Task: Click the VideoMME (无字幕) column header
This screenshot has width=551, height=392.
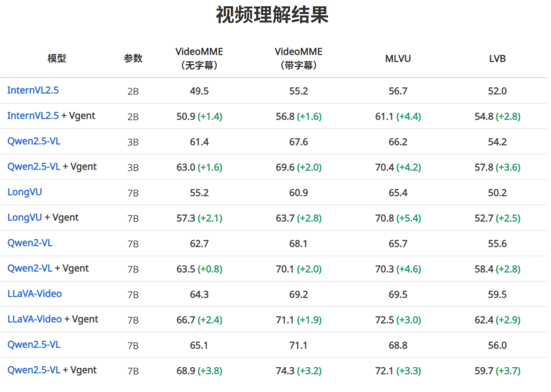Action: 199,58
